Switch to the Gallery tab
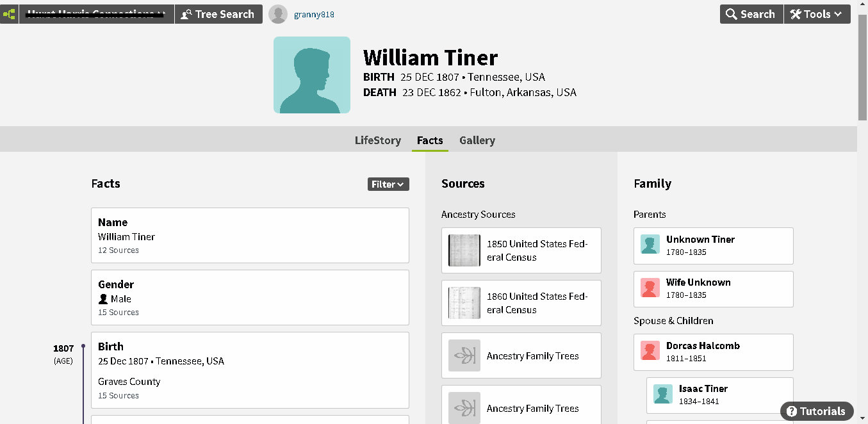 coord(477,140)
